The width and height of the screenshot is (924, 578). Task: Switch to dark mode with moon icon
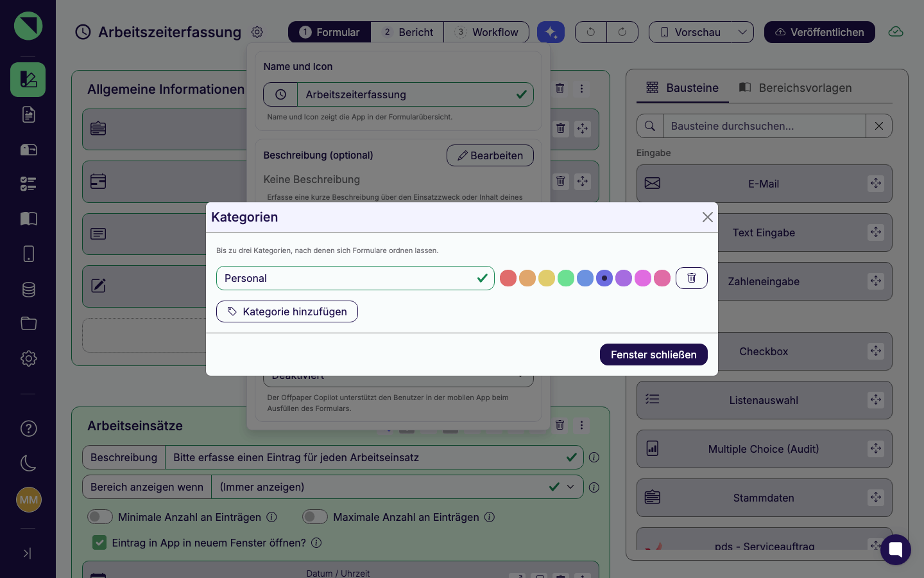(28, 463)
